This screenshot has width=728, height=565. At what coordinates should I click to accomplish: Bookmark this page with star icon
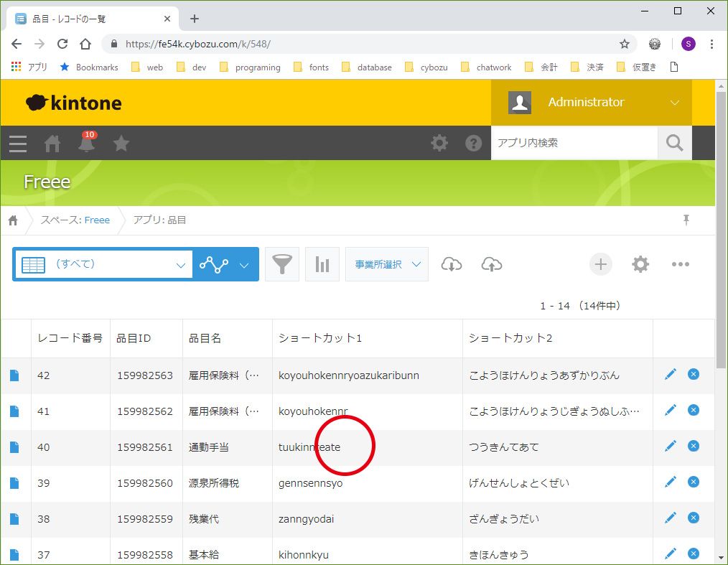point(625,44)
